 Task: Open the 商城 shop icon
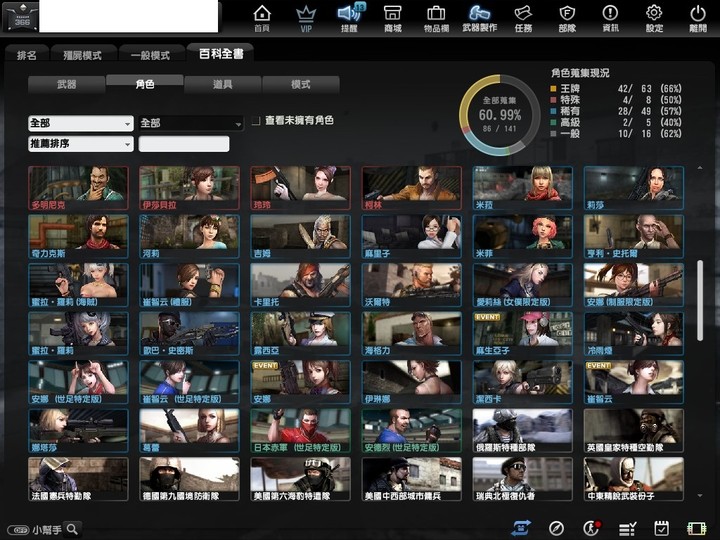[x=393, y=17]
